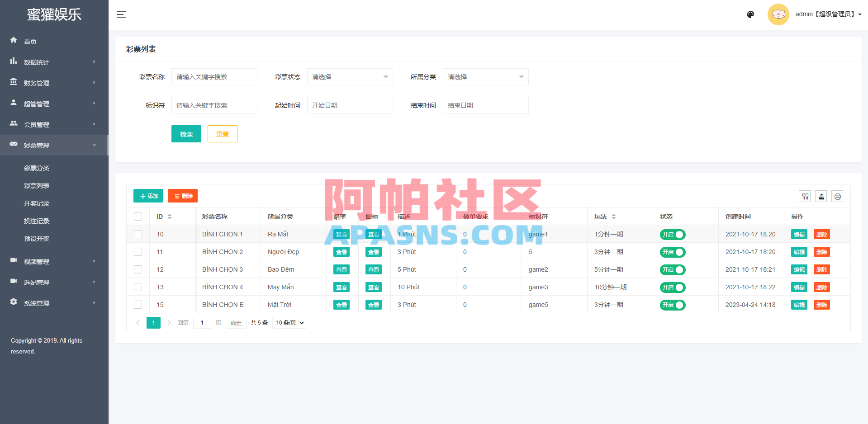Click the hamburger menu icon to collapse sidebar

121,14
